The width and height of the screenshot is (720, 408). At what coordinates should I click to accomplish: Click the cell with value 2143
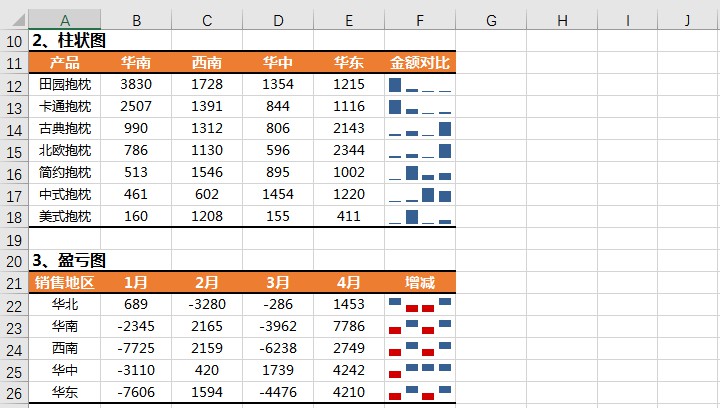349,129
